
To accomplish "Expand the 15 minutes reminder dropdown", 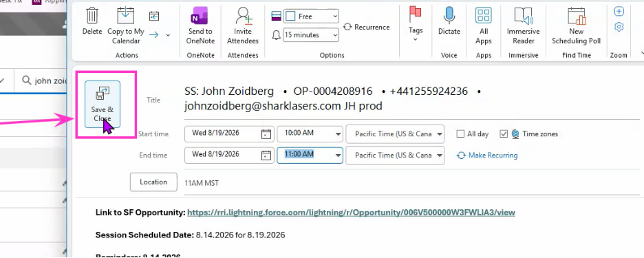I will pyautogui.click(x=311, y=35).
